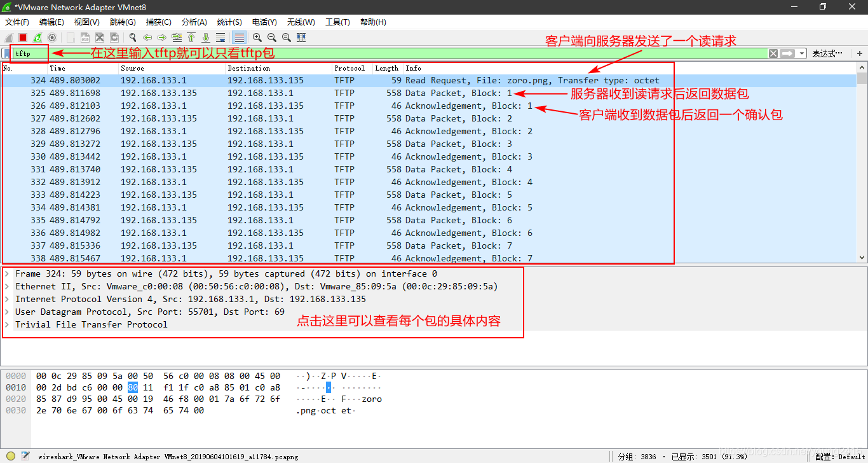Go to specified packet icon
Image resolution: width=868 pixels, height=463 pixels.
click(177, 38)
